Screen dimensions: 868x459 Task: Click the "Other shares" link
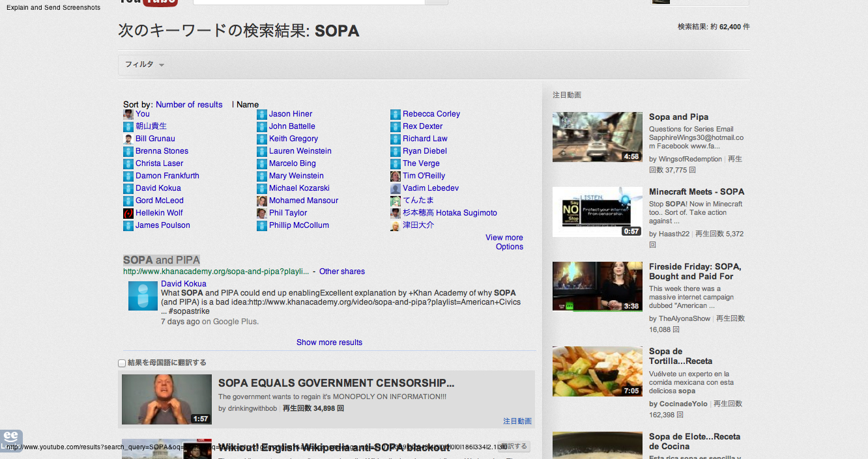(x=342, y=271)
